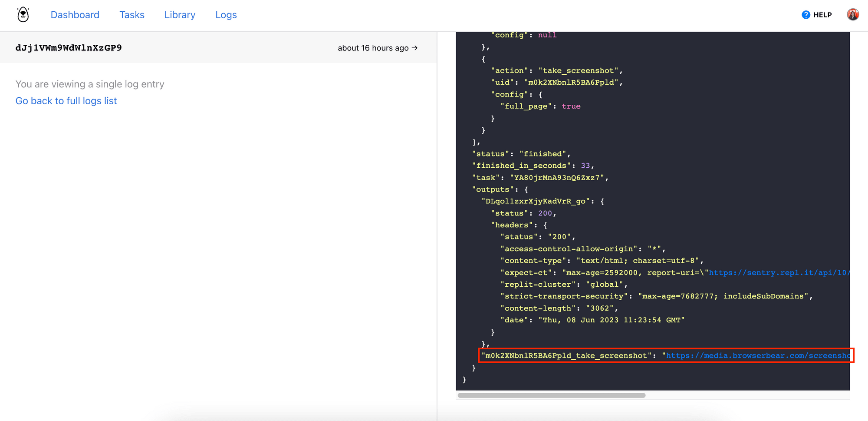Image resolution: width=868 pixels, height=421 pixels.
Task: Click the output key DLqol1zxrXjyKadVrR_go
Action: click(x=535, y=201)
